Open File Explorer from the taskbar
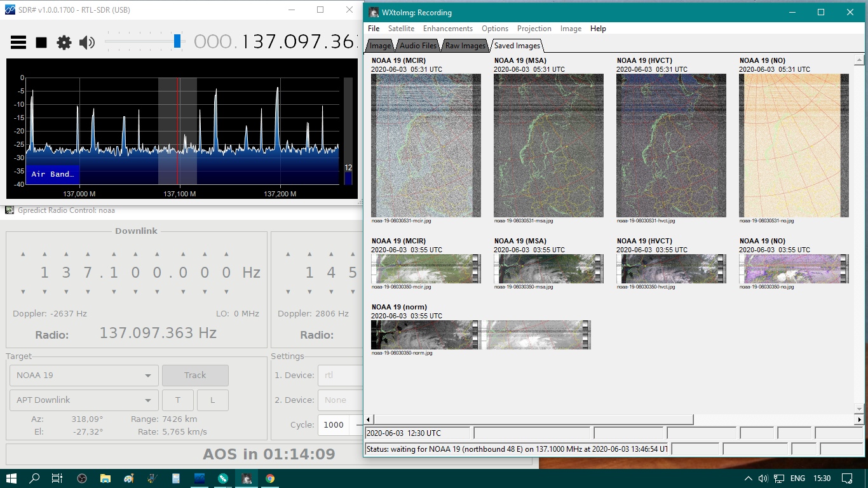The width and height of the screenshot is (868, 488). tap(105, 478)
